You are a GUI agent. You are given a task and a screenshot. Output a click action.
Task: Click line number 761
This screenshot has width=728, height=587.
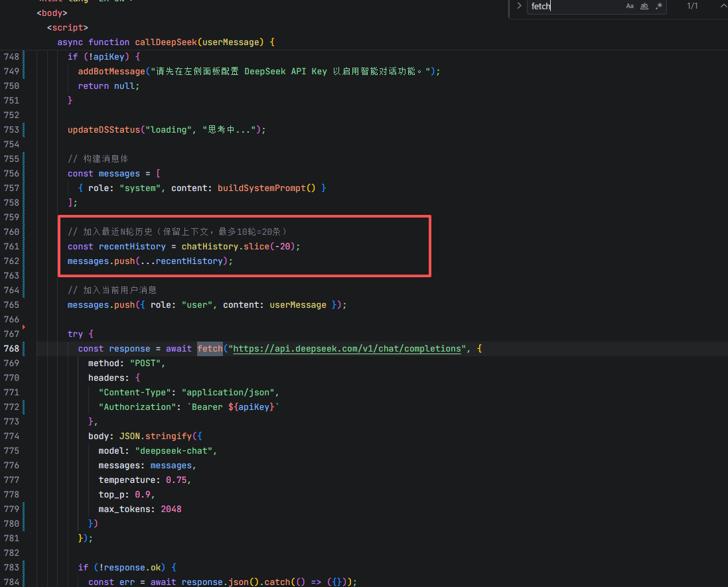tap(11, 246)
